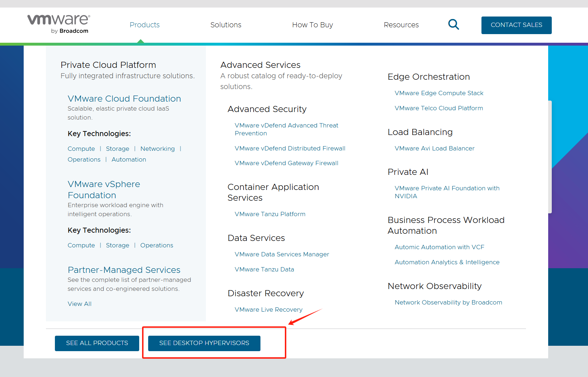Open the VMware Cloud Foundation link

(x=124, y=98)
